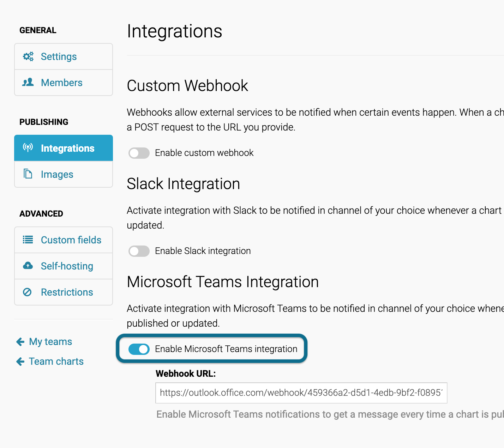This screenshot has width=504, height=448.
Task: Click the ADVANCED sidebar heading
Action: pyautogui.click(x=41, y=214)
